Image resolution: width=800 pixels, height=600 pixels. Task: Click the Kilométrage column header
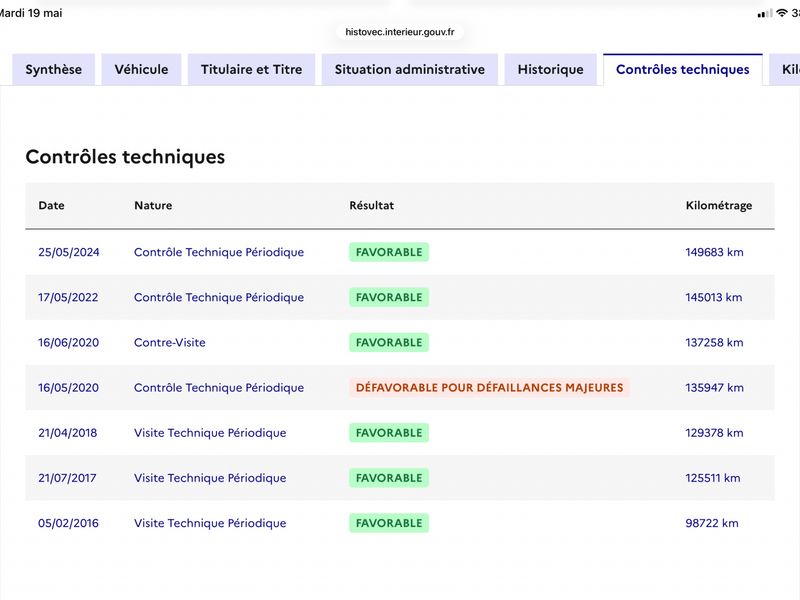(x=719, y=205)
